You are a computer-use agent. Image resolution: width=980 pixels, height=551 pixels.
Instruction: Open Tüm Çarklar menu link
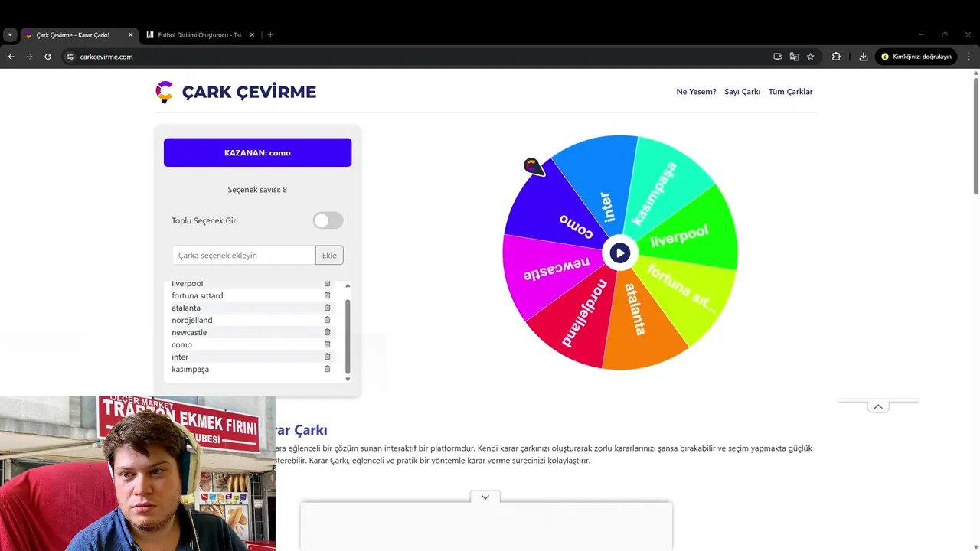pos(790,92)
